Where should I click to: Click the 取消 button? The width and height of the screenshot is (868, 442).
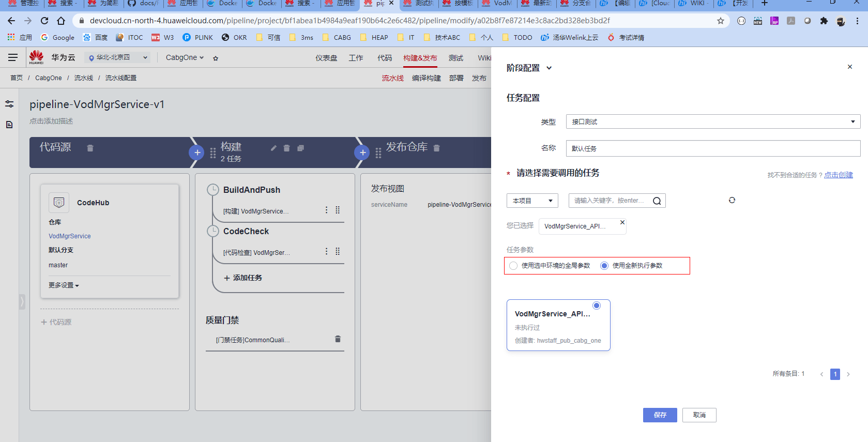(x=699, y=415)
